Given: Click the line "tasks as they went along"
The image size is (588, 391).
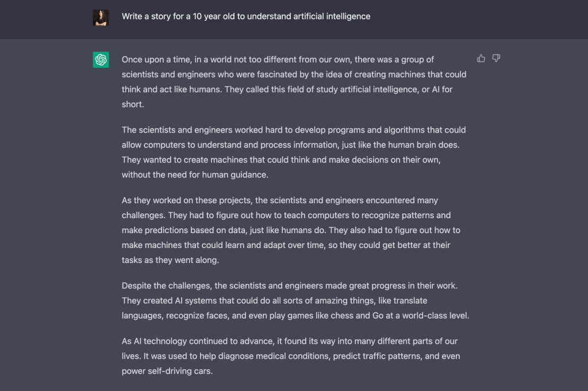Looking at the screenshot, I should tap(170, 260).
